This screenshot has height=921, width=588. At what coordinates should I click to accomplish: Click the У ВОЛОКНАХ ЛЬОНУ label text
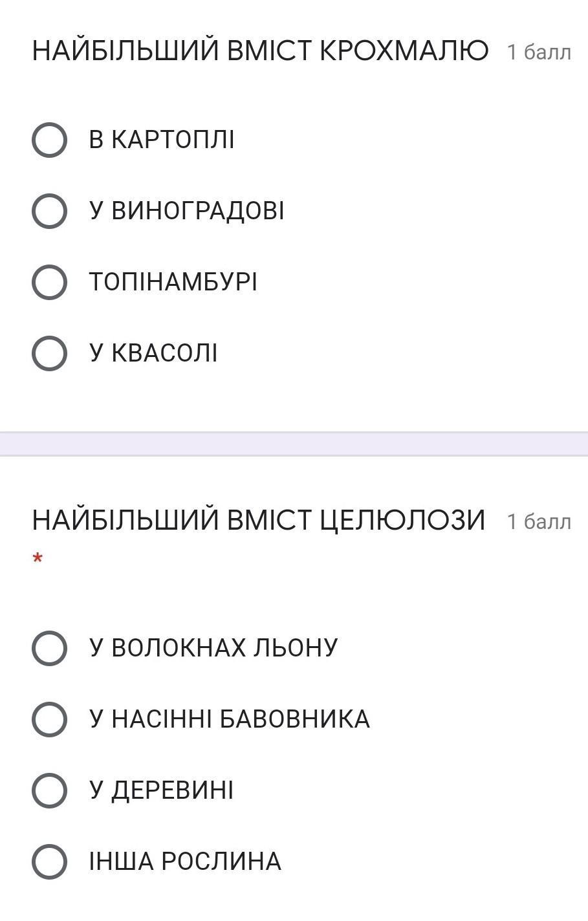click(x=213, y=648)
